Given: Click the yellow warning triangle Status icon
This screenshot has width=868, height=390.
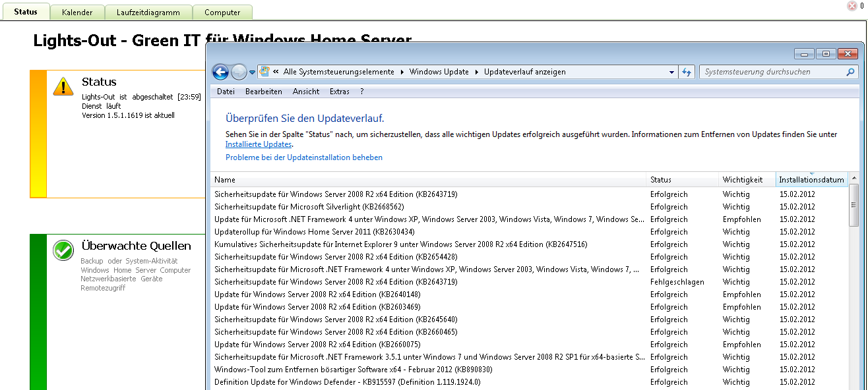Looking at the screenshot, I should pyautogui.click(x=63, y=86).
